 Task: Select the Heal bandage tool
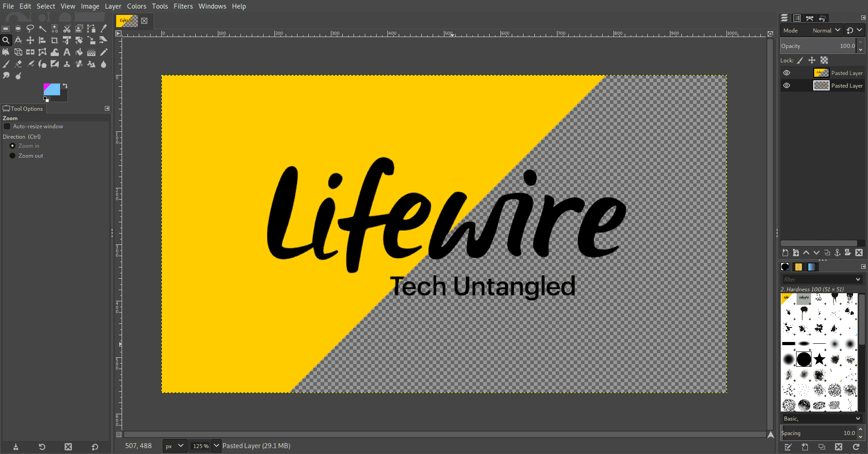tap(79, 64)
